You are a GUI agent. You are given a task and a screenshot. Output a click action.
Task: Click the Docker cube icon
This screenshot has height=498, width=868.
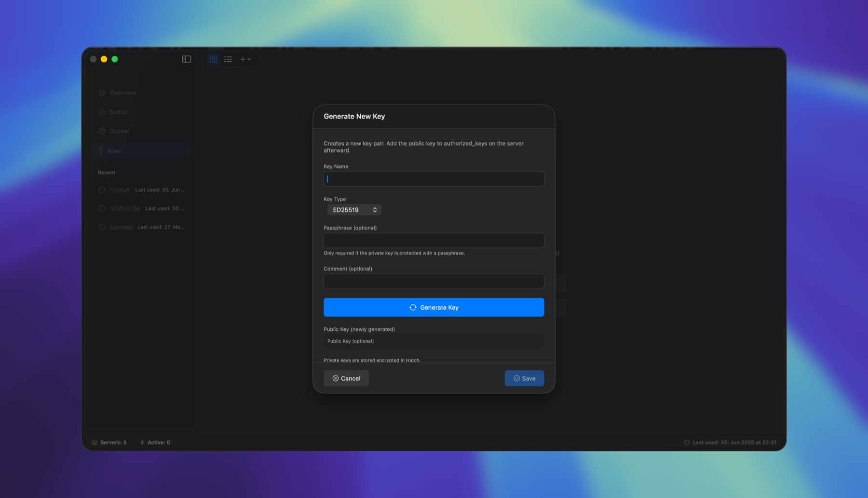pos(102,131)
